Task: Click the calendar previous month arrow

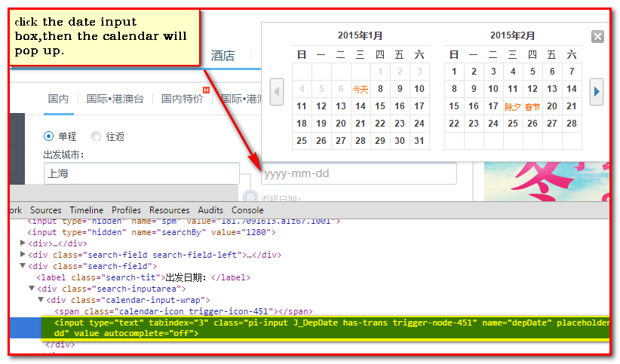Action: click(277, 91)
